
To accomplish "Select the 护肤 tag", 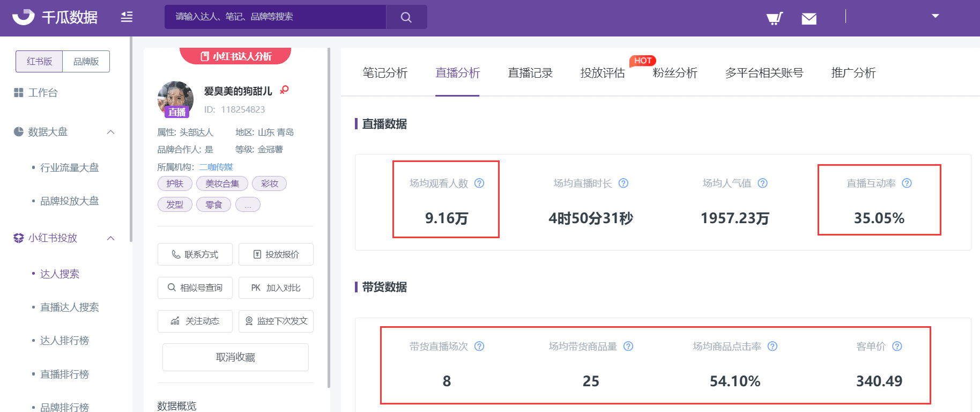I will [x=175, y=183].
